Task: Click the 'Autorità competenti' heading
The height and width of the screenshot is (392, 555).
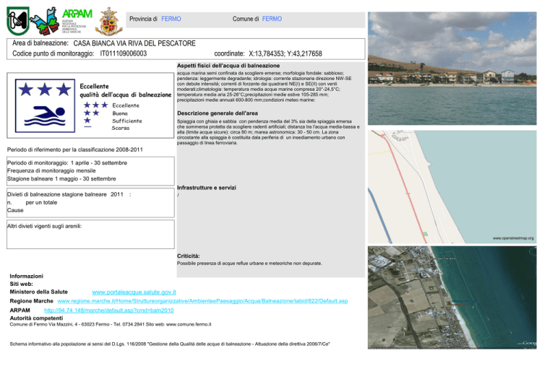Action: [x=36, y=318]
